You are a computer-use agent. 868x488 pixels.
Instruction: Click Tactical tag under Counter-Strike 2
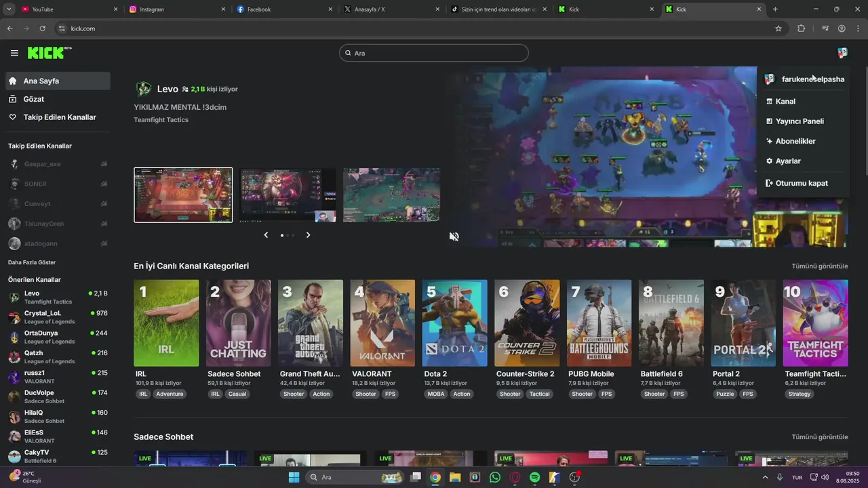[540, 394]
